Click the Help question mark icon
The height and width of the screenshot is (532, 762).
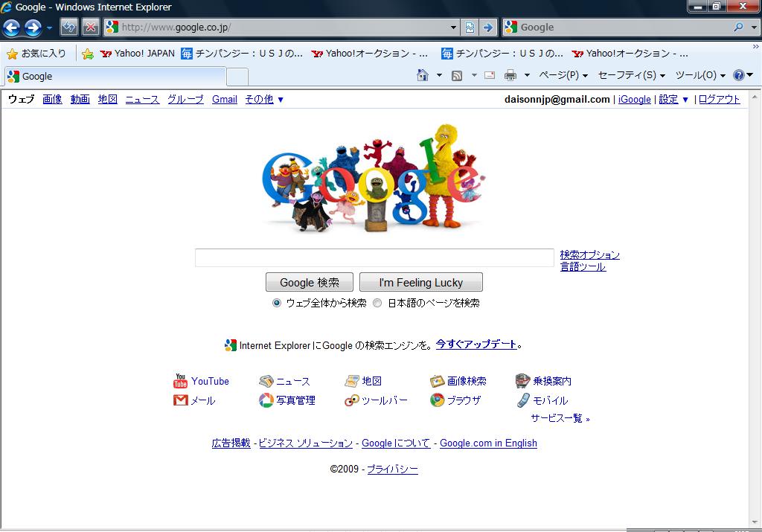click(739, 75)
